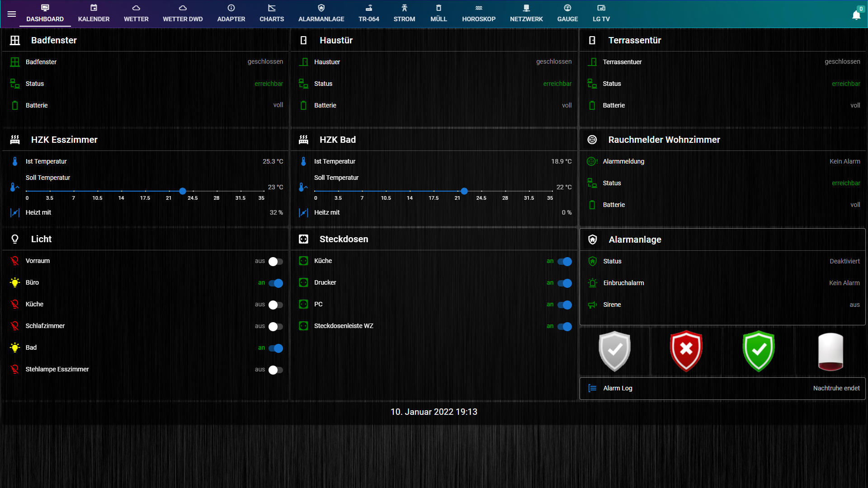Click the HZK Bad radiator icon

click(x=303, y=140)
